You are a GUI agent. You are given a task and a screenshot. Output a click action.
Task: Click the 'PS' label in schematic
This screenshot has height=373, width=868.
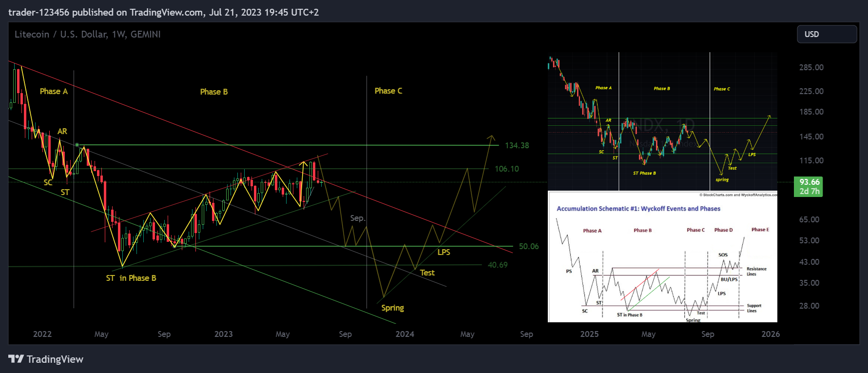(x=569, y=272)
